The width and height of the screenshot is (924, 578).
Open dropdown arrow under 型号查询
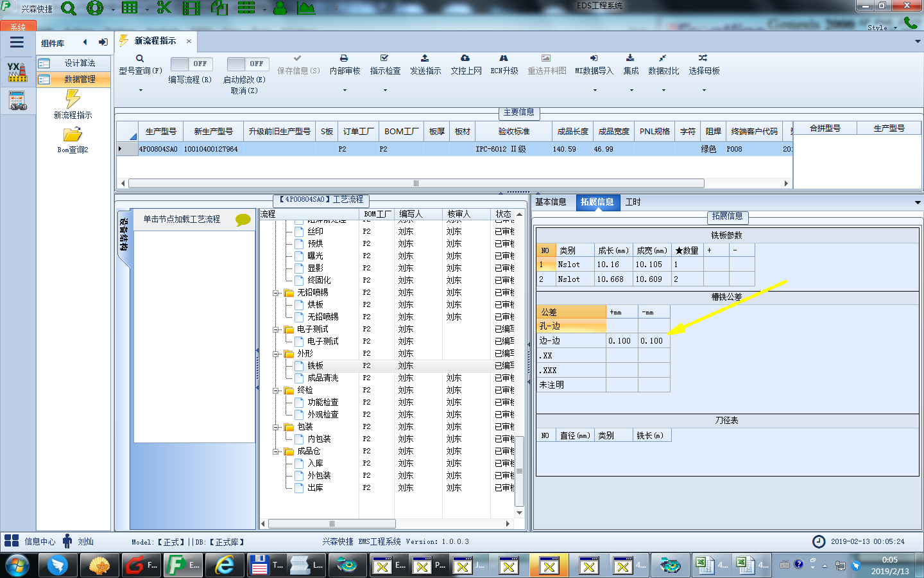141,90
